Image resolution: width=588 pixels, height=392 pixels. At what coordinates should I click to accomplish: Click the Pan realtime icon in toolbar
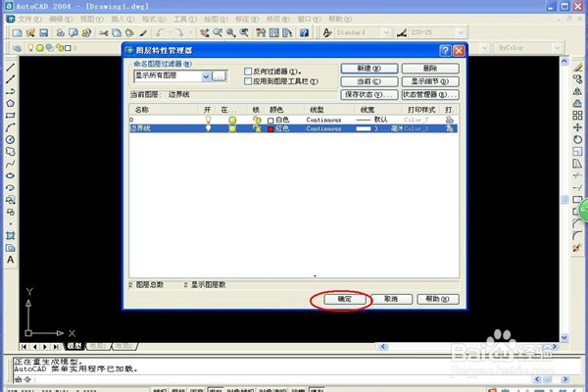[x=205, y=33]
